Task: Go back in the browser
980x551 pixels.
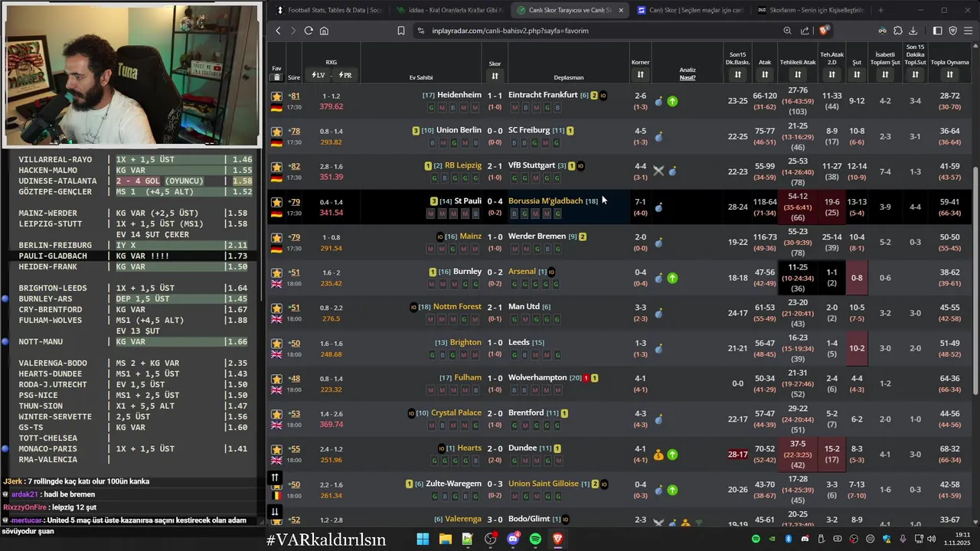Action: 278,31
